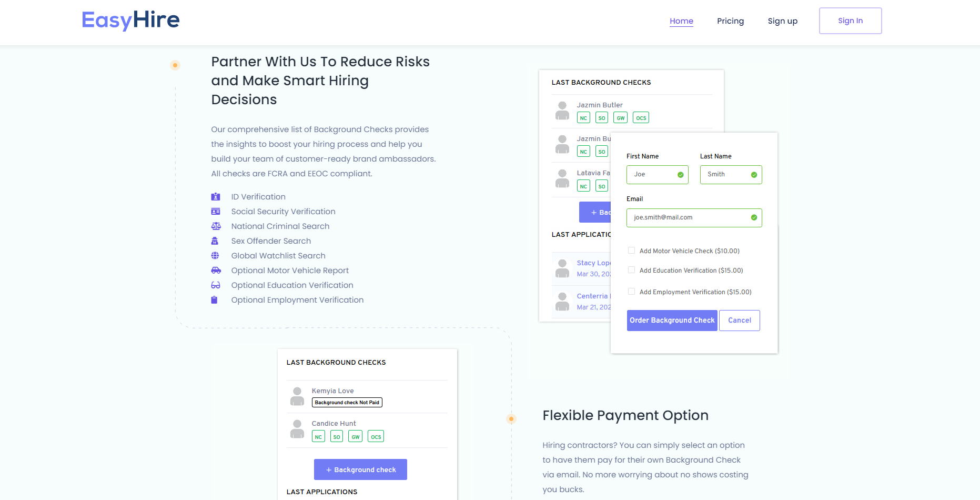Screen dimensions: 980x500
Task: Click the Social Security Verification card icon
Action: pyautogui.click(x=216, y=212)
